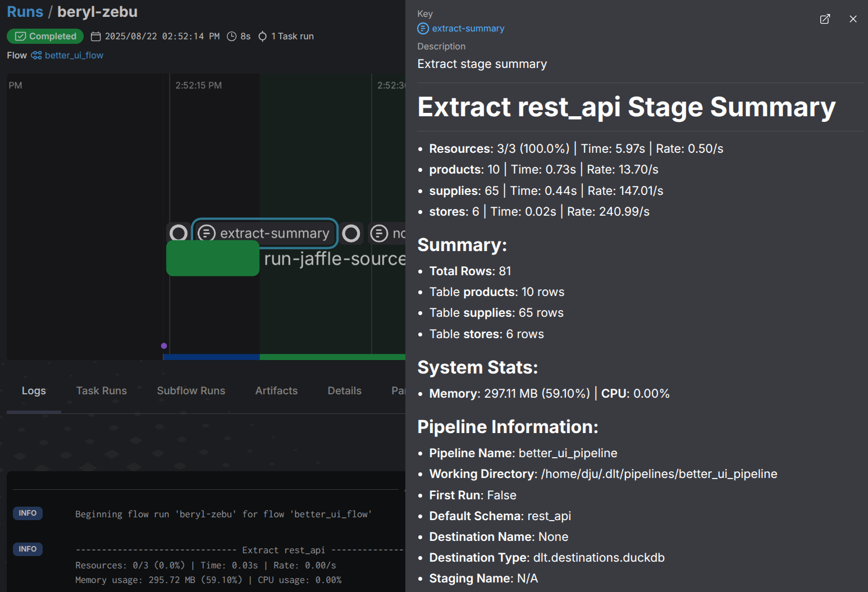Select the Logs tab
The image size is (868, 592).
(34, 391)
